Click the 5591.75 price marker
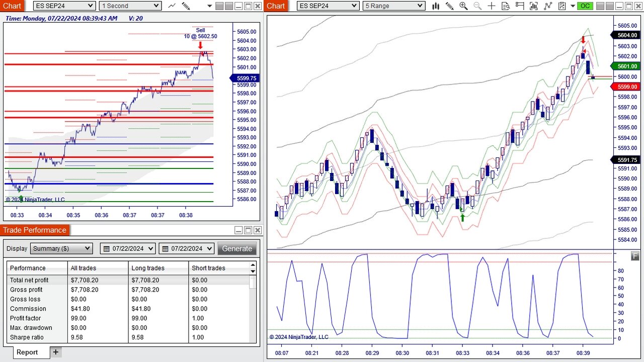The height and width of the screenshot is (362, 644). point(626,160)
